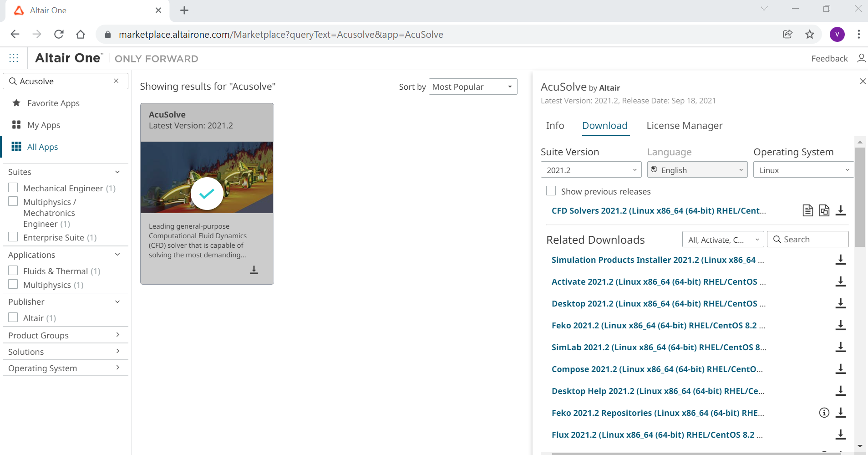
Task: Download the Simulation Products Installer 2021.2
Action: point(841,260)
